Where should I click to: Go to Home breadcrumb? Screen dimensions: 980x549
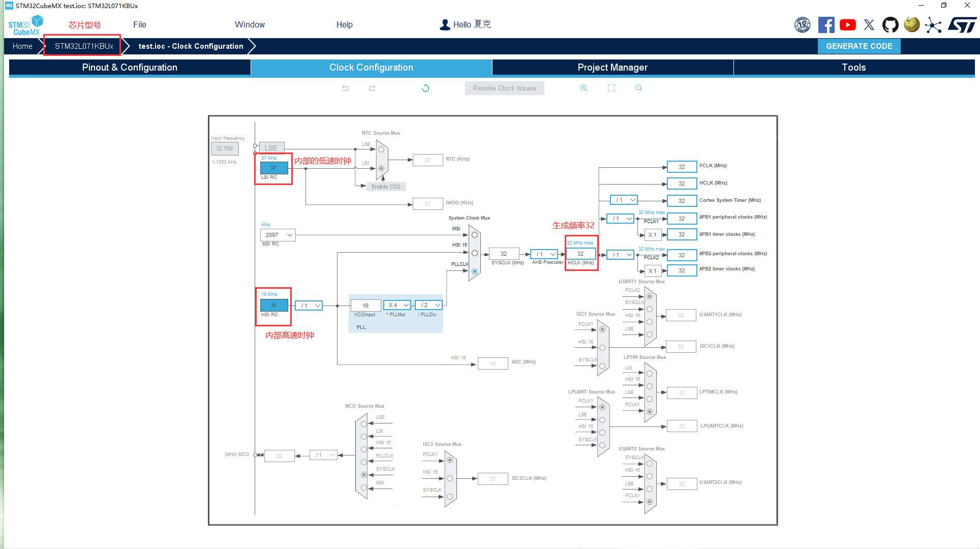[22, 46]
